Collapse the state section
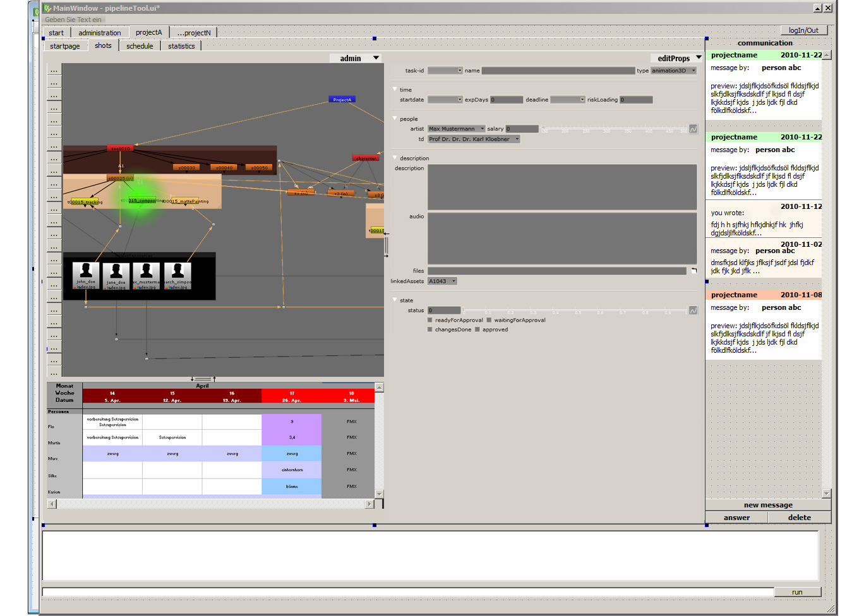The image size is (859, 616). pyautogui.click(x=395, y=300)
